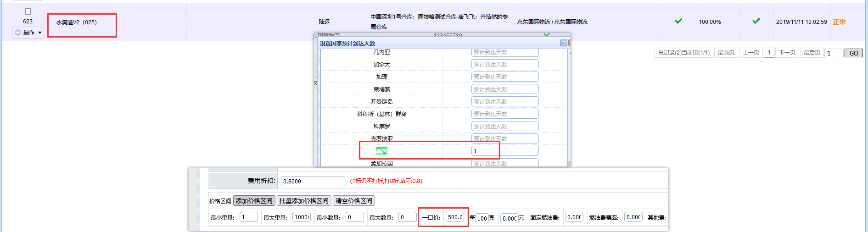Edit the 每…克 weight unit field
Viewport: 868px width, 232px height.
[x=482, y=219]
